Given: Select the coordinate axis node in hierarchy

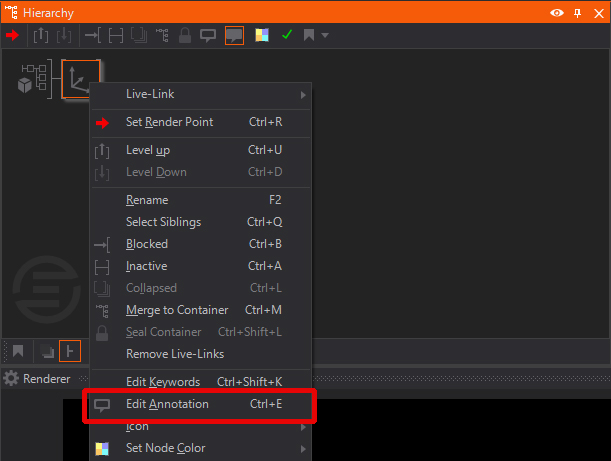Looking at the screenshot, I should (x=81, y=79).
